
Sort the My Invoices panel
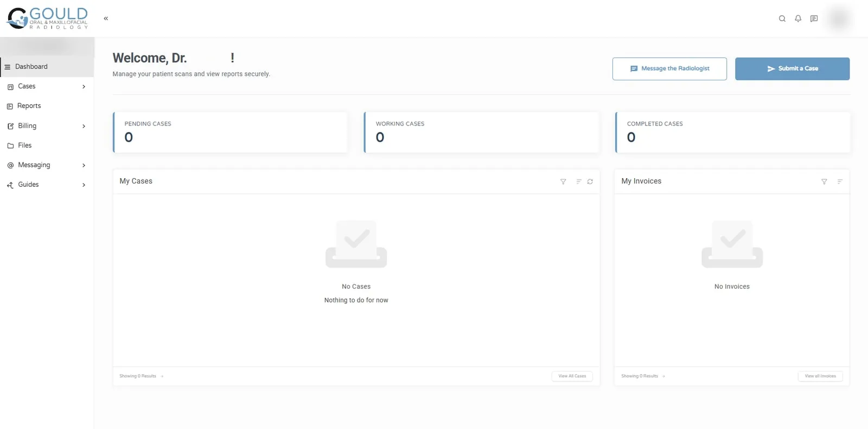pos(840,181)
